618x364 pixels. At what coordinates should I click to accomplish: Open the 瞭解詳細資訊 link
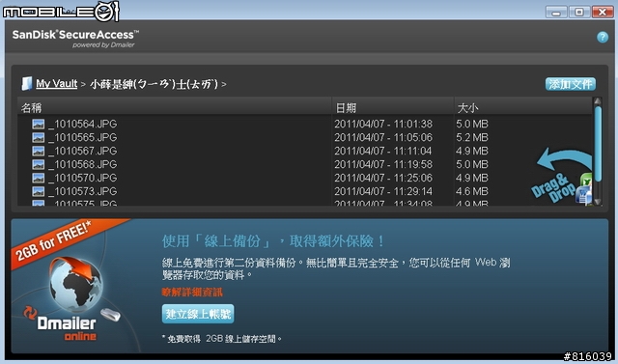[192, 293]
